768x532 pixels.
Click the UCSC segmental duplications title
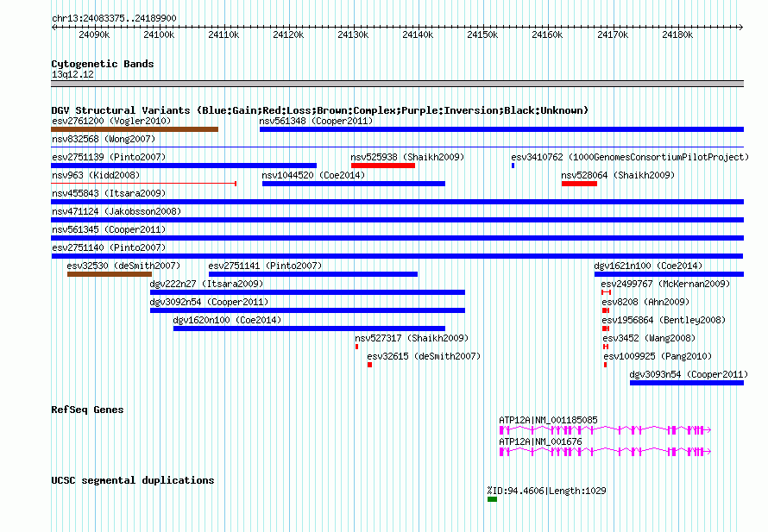coord(133,480)
